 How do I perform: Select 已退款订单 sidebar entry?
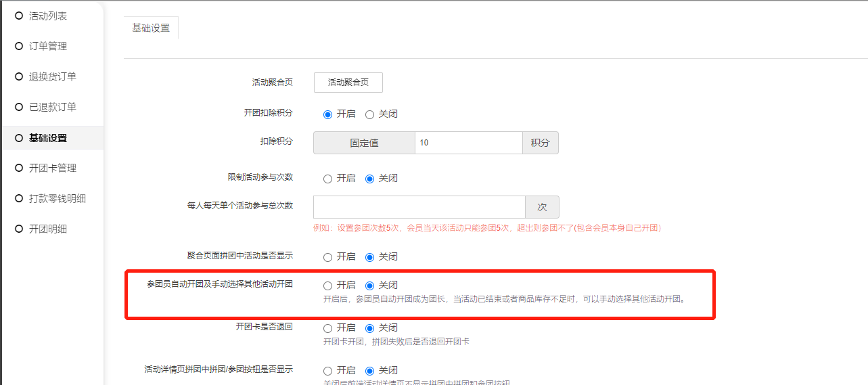52,107
